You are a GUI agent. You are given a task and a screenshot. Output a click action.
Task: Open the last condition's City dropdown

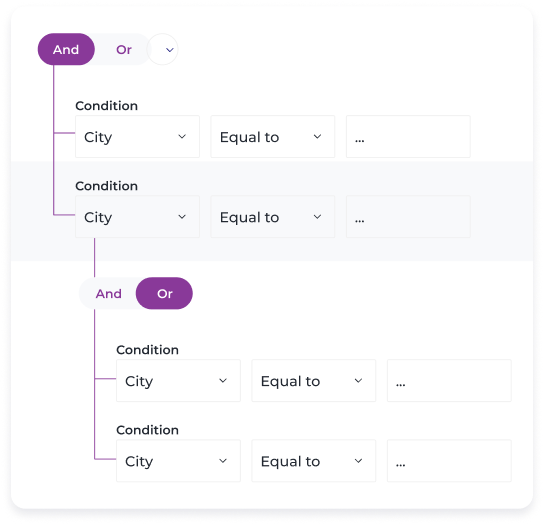[178, 461]
